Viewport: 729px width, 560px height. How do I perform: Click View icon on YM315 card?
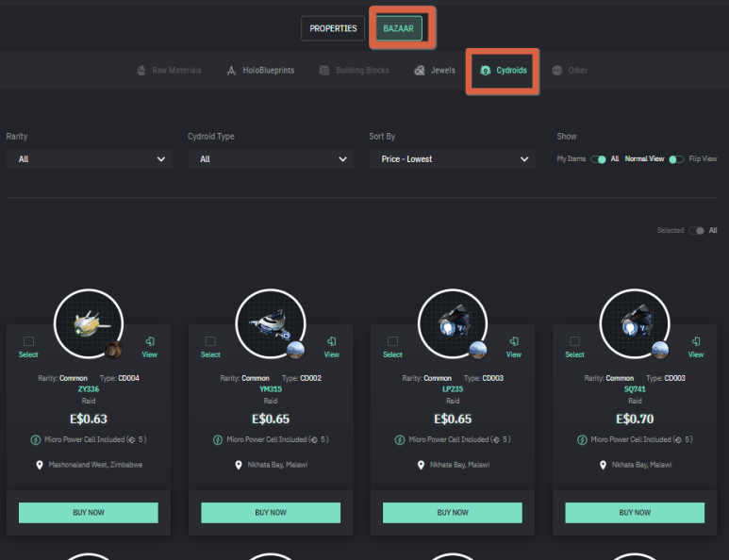(331, 341)
